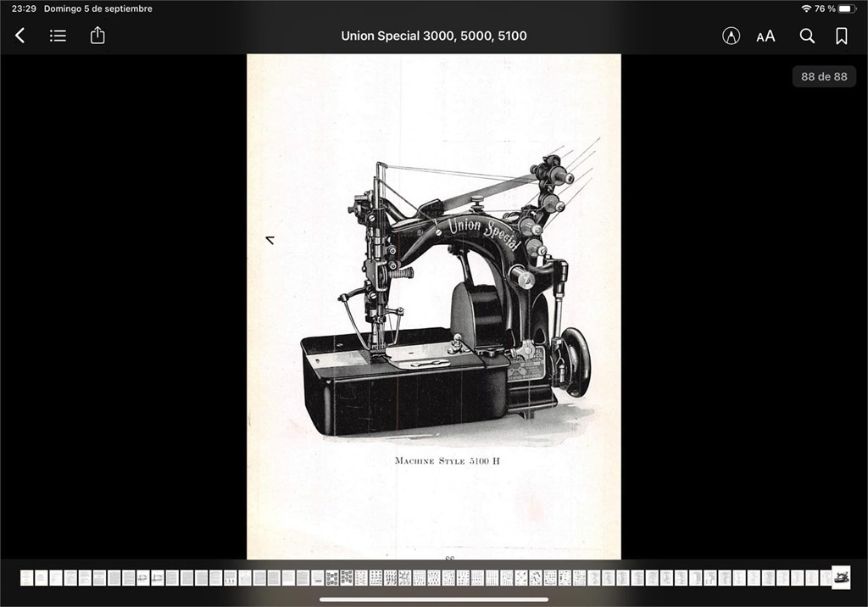Screen dimensions: 868x607
Task: Click the caption 'Machine Style 5100 H'
Action: click(448, 461)
